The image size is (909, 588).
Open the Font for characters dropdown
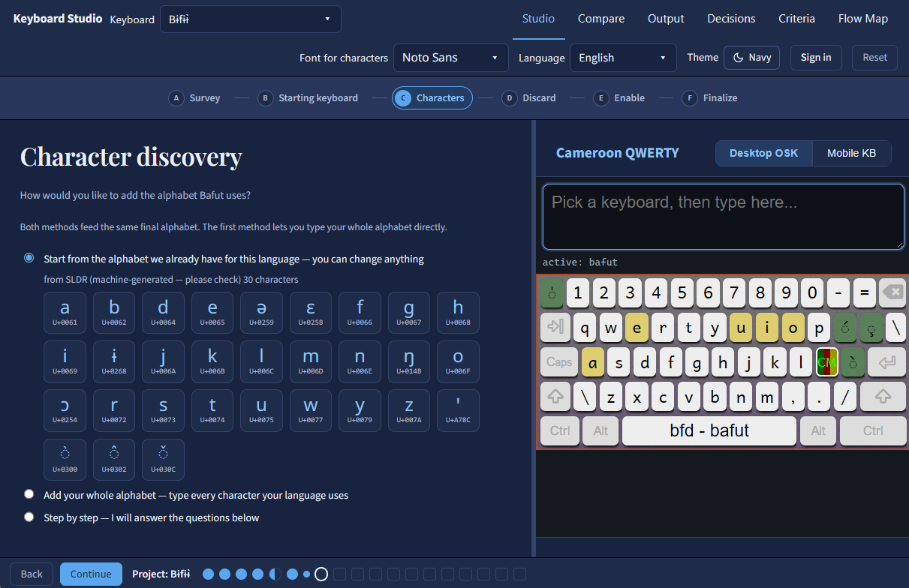tap(450, 58)
